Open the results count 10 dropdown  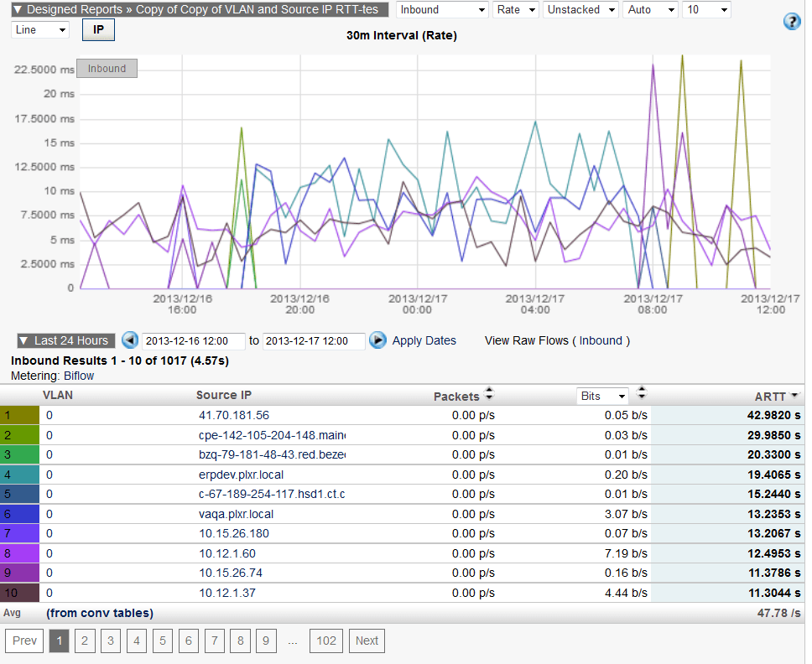click(706, 10)
